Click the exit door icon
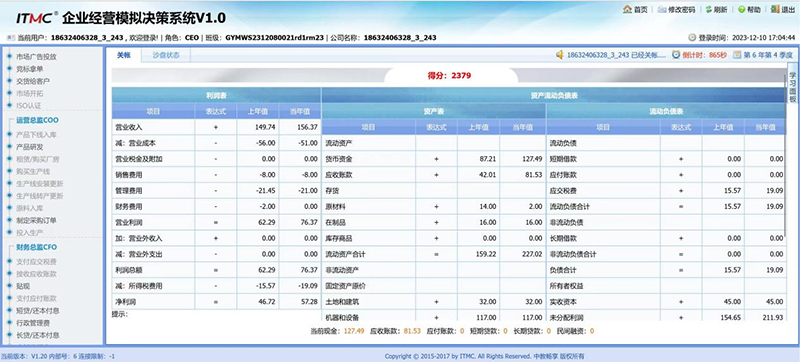 pyautogui.click(x=775, y=9)
